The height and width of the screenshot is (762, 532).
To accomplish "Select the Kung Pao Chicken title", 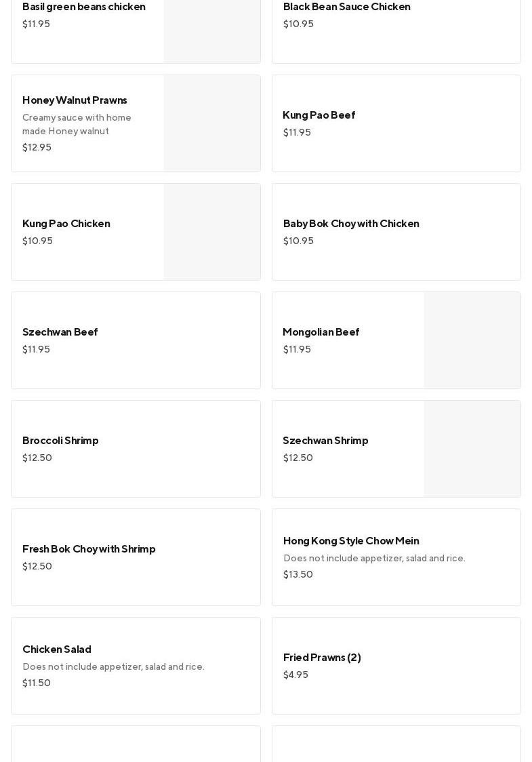I will [x=66, y=224].
